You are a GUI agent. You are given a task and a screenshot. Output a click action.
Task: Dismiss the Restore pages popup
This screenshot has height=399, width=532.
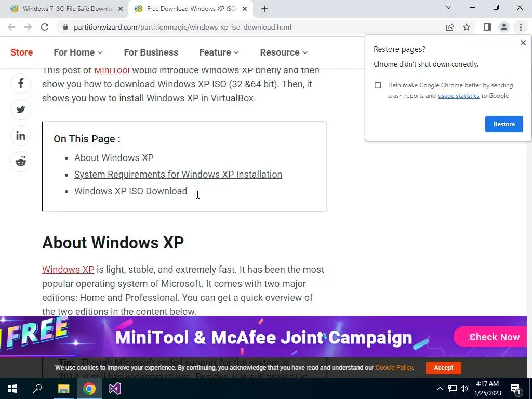coord(523,43)
